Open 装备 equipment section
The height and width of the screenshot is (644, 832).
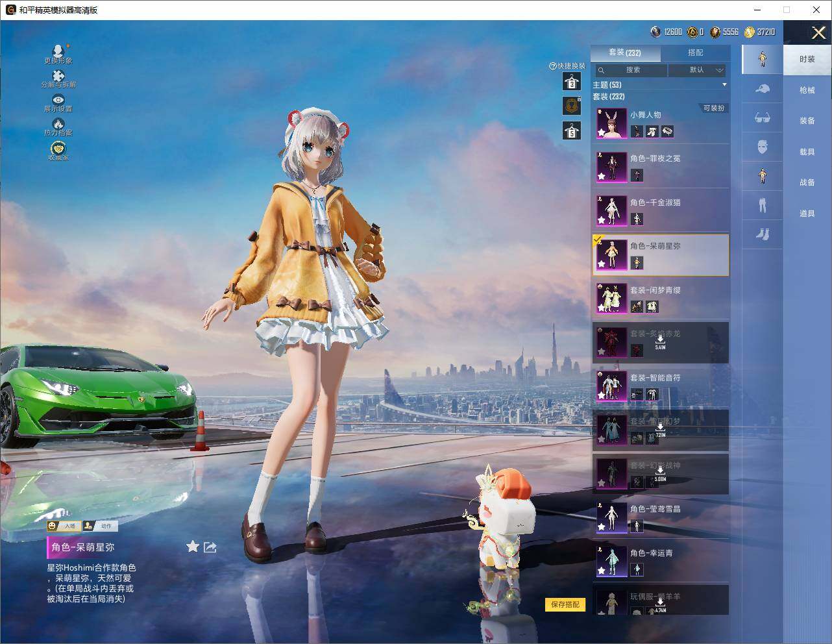click(807, 121)
